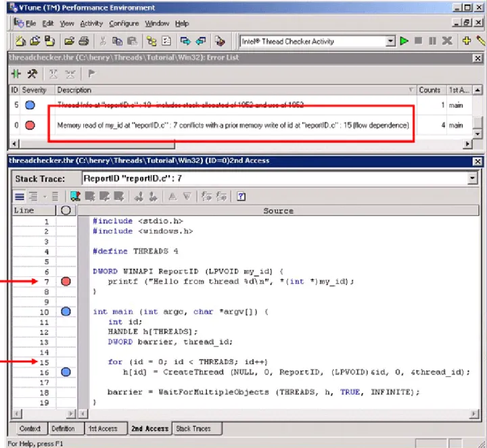
Task: Open the View menu
Action: coord(67,23)
